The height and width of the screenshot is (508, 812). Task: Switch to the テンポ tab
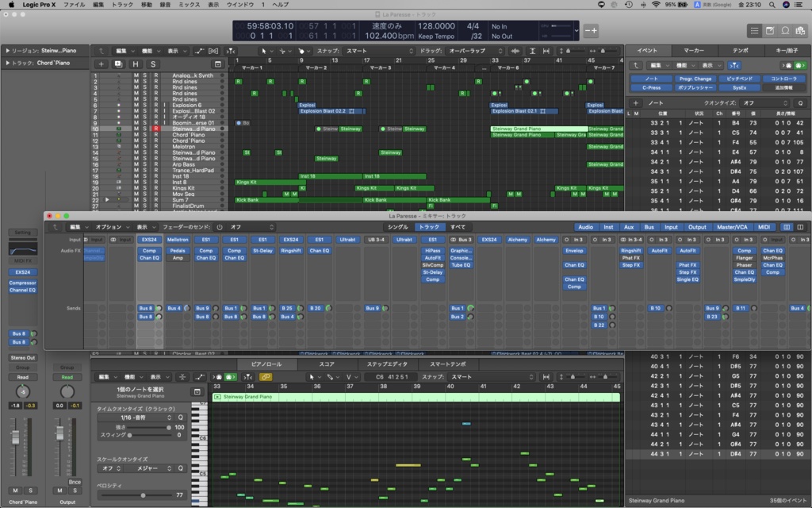tap(741, 50)
